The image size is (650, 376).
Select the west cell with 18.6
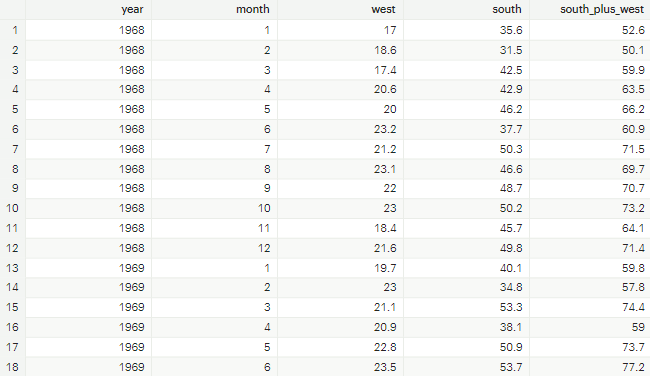click(385, 50)
